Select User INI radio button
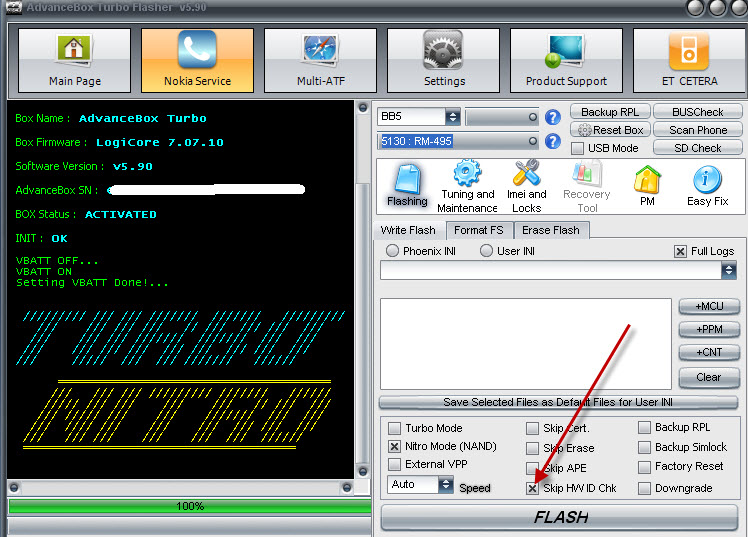Image resolution: width=748 pixels, height=537 pixels. tap(486, 251)
